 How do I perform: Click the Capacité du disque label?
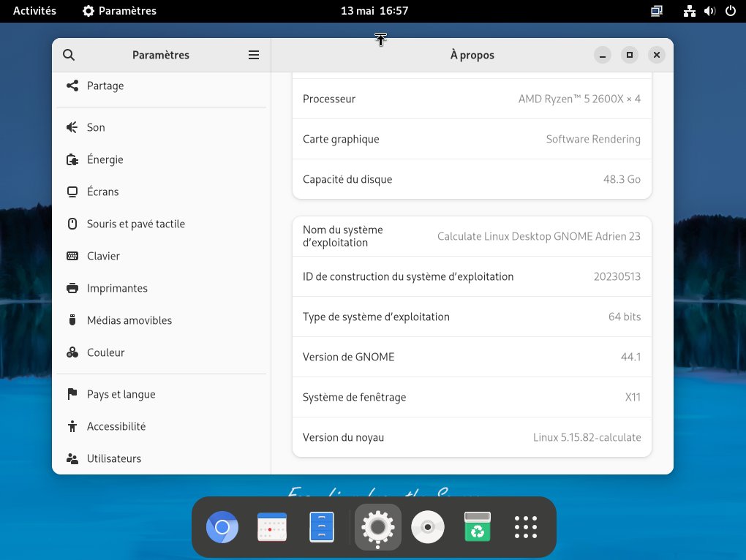pyautogui.click(x=347, y=179)
